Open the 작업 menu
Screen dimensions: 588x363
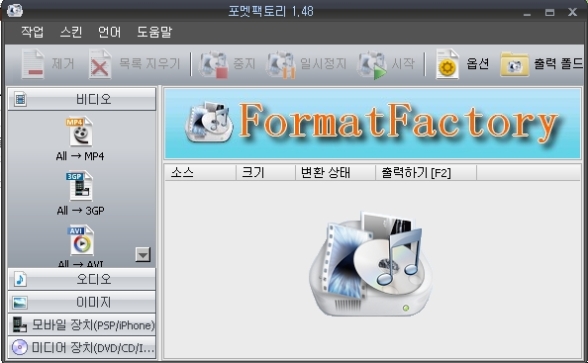32,32
